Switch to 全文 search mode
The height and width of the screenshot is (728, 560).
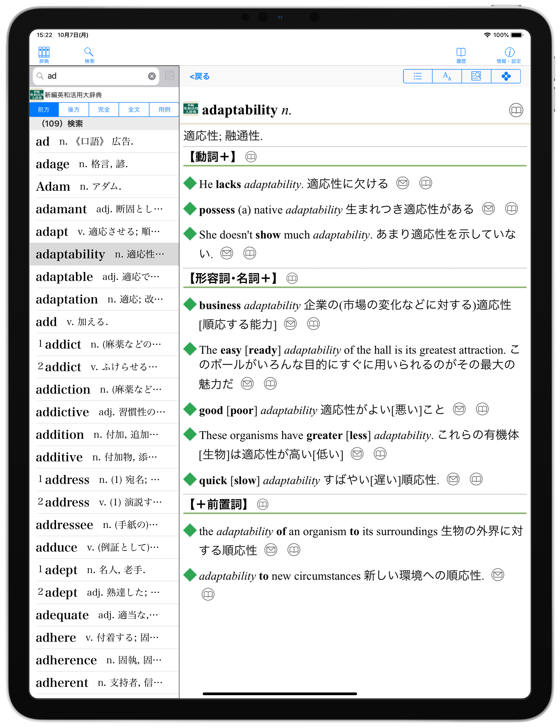(x=134, y=110)
